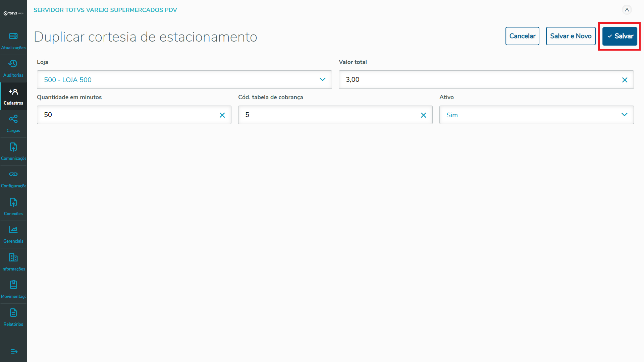Open the Gerenciais chart icon
The image size is (644, 362).
[x=13, y=230]
